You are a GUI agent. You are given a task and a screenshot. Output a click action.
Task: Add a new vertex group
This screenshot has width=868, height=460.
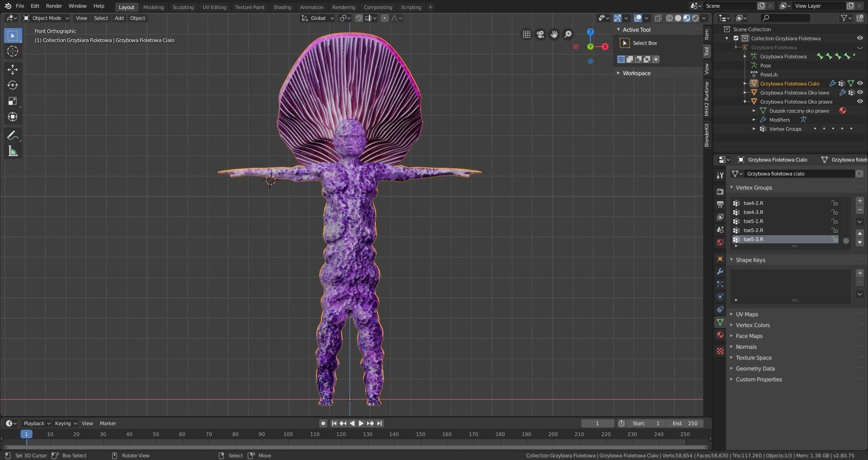860,201
